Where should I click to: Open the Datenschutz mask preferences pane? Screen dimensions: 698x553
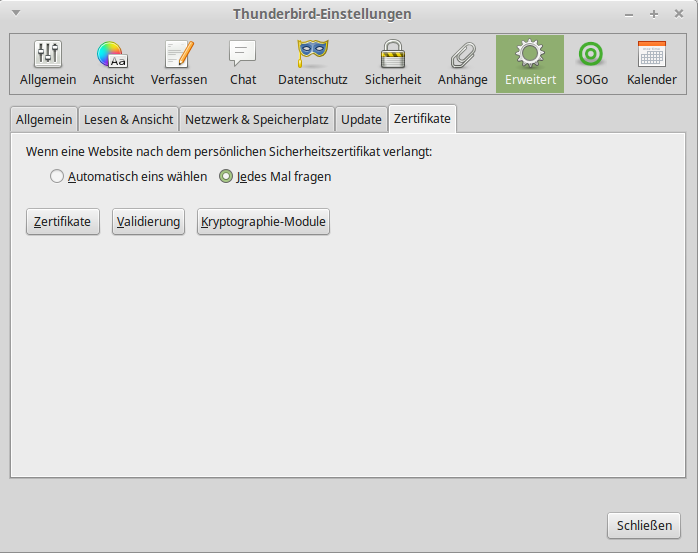pyautogui.click(x=313, y=64)
